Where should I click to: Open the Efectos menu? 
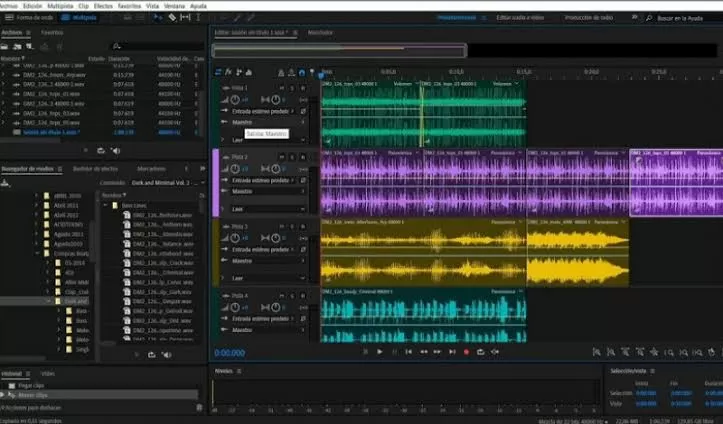click(103, 6)
